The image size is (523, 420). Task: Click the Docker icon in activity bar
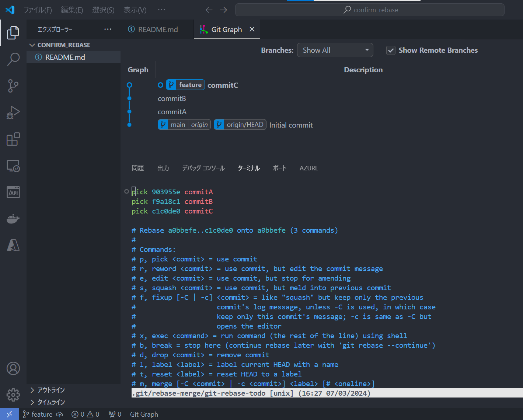pos(13,219)
